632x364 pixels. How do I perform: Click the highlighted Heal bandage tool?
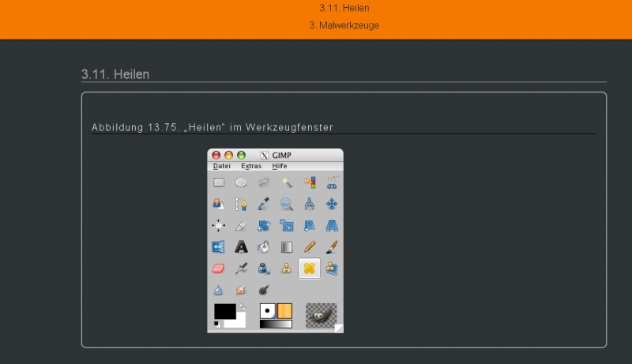[309, 268]
